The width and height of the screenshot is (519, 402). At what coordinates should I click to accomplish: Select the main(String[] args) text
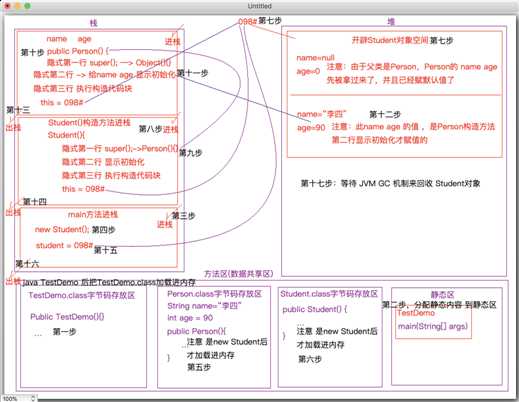[433, 326]
